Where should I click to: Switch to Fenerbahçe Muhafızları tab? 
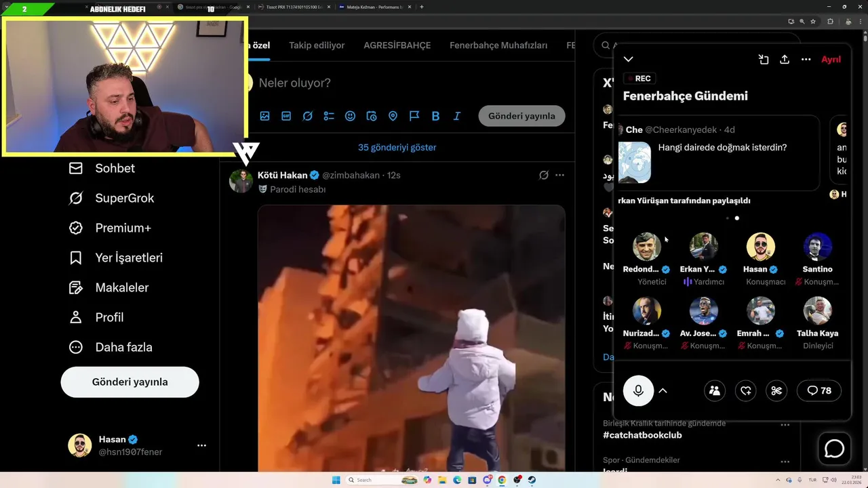click(498, 45)
